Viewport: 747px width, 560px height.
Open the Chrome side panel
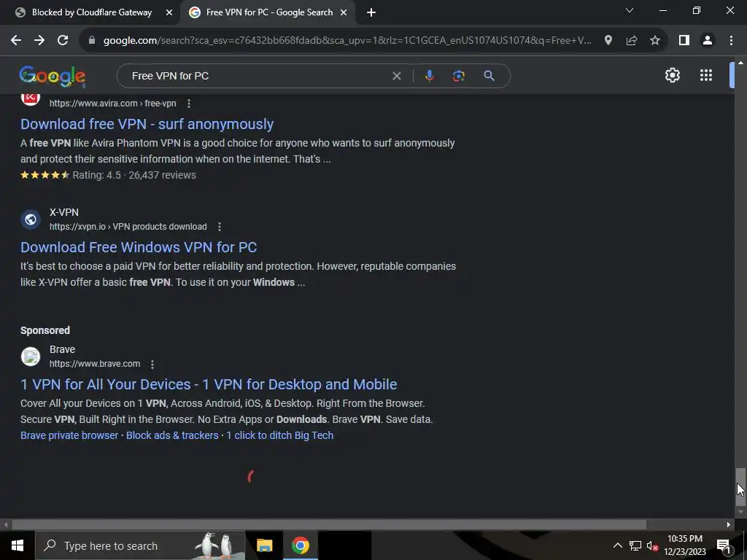pos(684,41)
